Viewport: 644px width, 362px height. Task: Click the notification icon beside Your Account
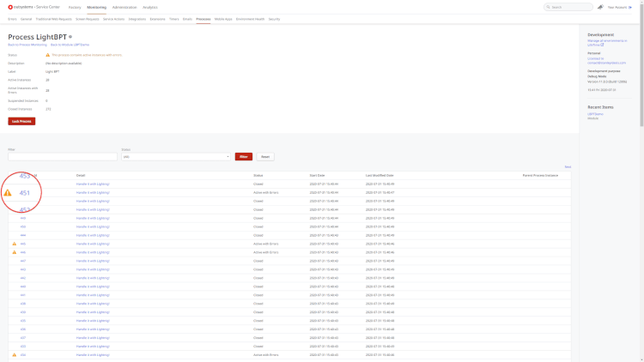[600, 7]
